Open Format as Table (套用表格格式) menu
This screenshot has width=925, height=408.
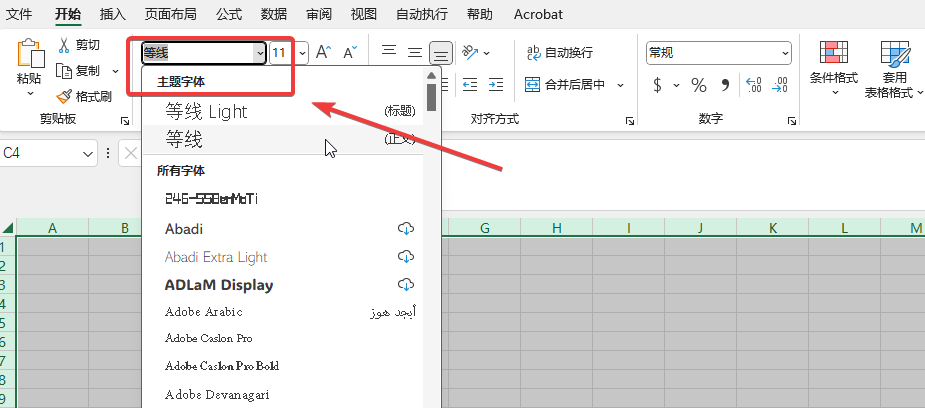(894, 68)
